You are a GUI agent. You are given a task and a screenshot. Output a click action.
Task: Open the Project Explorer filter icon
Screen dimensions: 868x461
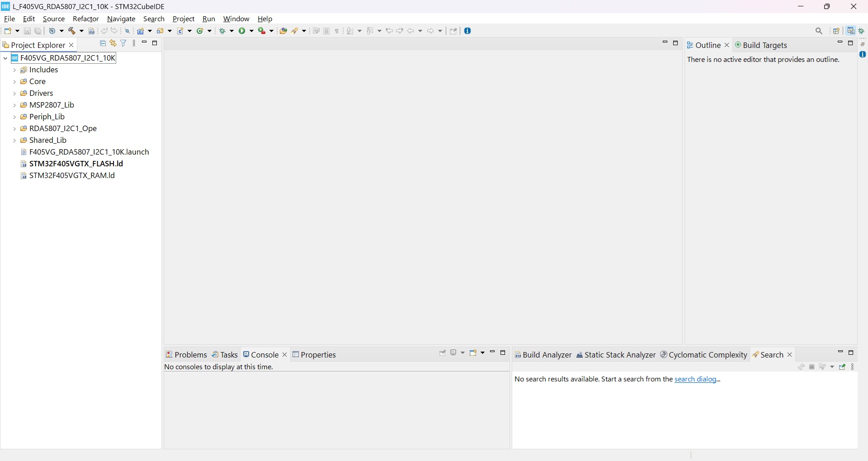pyautogui.click(x=123, y=43)
